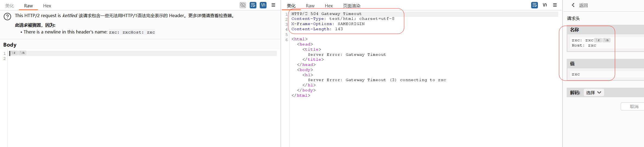The image size is (644, 147).
Task: Click the 返回 back link
Action: [x=583, y=5]
